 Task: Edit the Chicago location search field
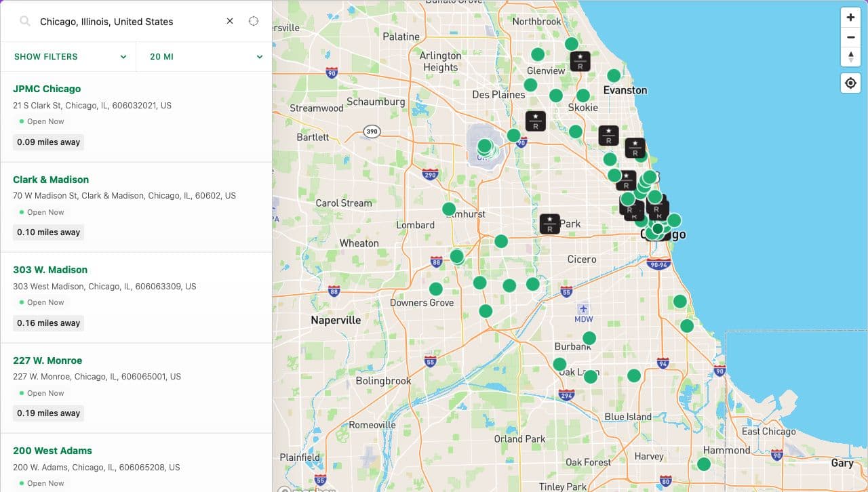pos(129,22)
